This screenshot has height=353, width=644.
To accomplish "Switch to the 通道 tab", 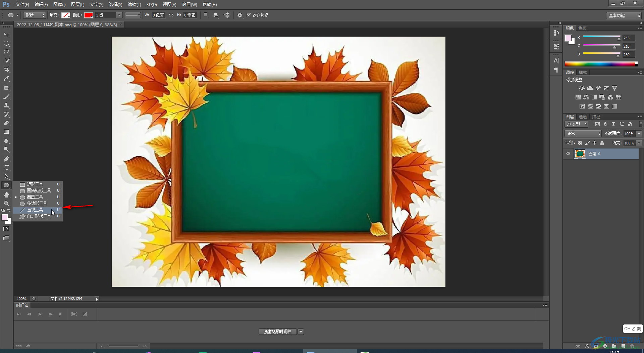I will (583, 117).
